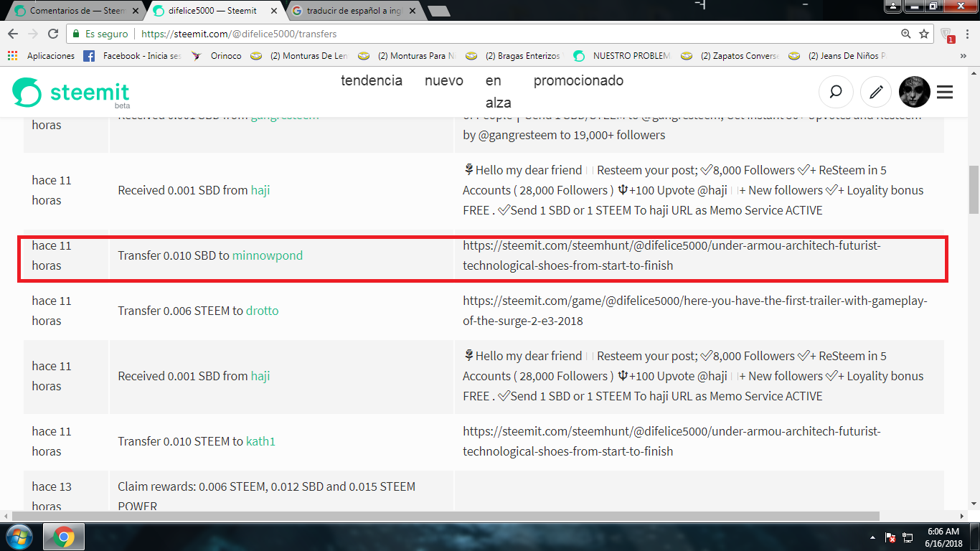This screenshot has width=980, height=551.
Task: Click Chrome's forward navigation arrow
Action: pyautogui.click(x=32, y=34)
